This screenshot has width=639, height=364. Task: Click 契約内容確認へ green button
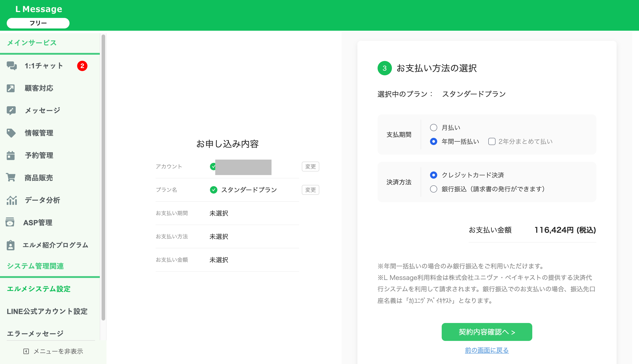point(487,332)
